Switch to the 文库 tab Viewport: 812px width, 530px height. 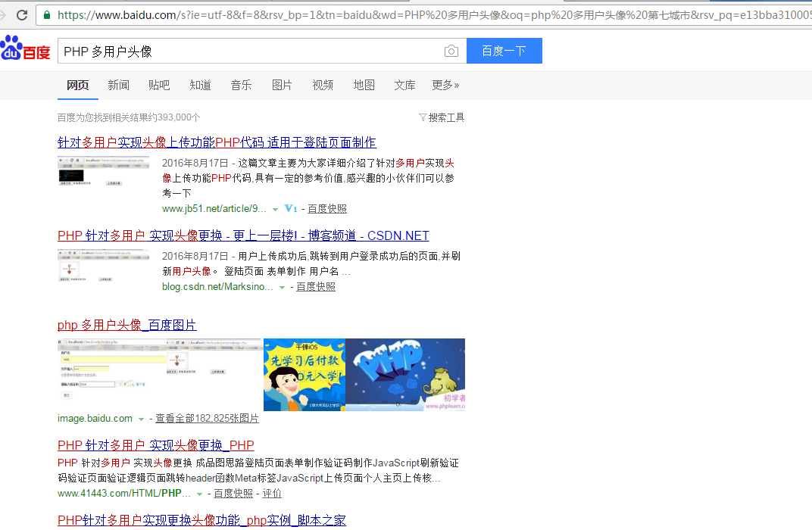(x=405, y=85)
